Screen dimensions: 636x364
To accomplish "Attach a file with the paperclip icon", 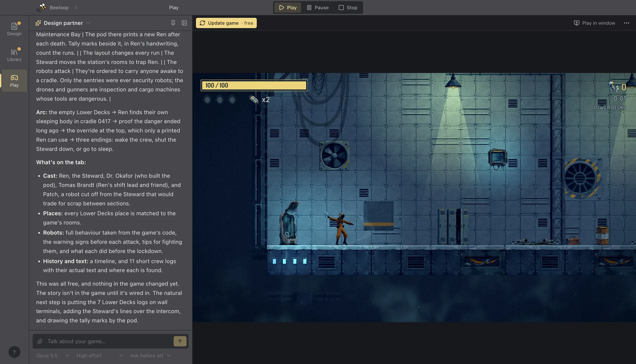I will tap(40, 341).
